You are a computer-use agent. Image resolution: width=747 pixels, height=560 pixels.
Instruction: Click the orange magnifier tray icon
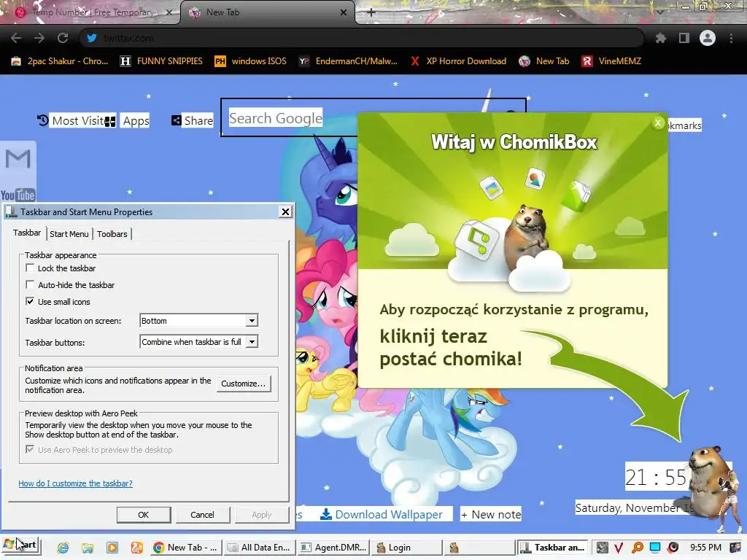638,548
